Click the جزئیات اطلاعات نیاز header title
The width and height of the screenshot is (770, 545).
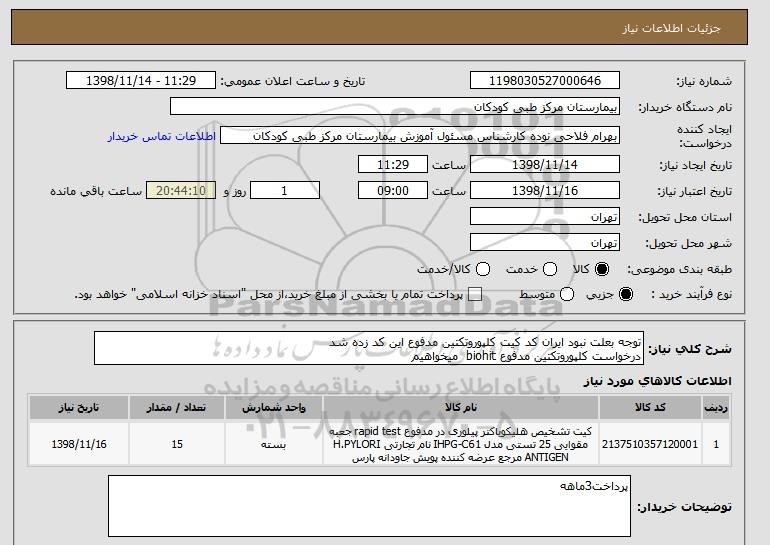tap(671, 28)
